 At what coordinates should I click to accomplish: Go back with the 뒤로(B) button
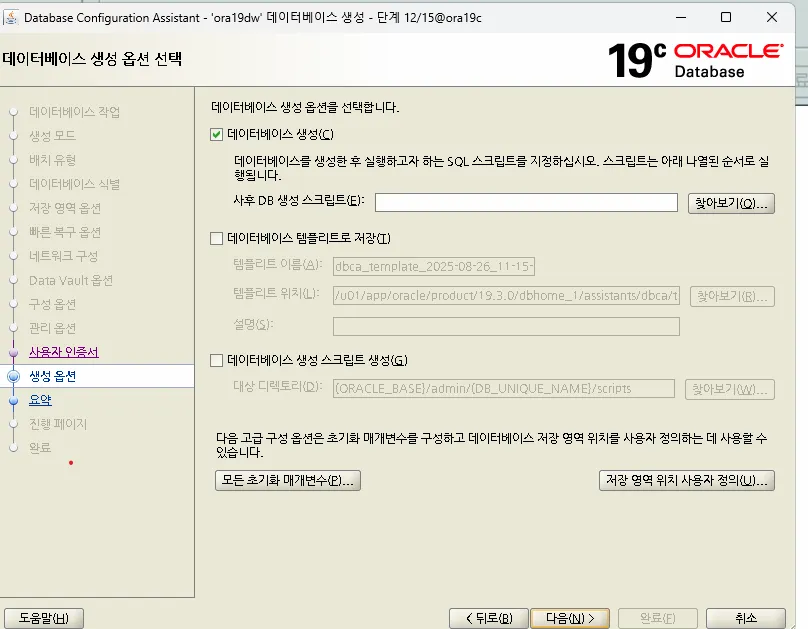[489, 618]
